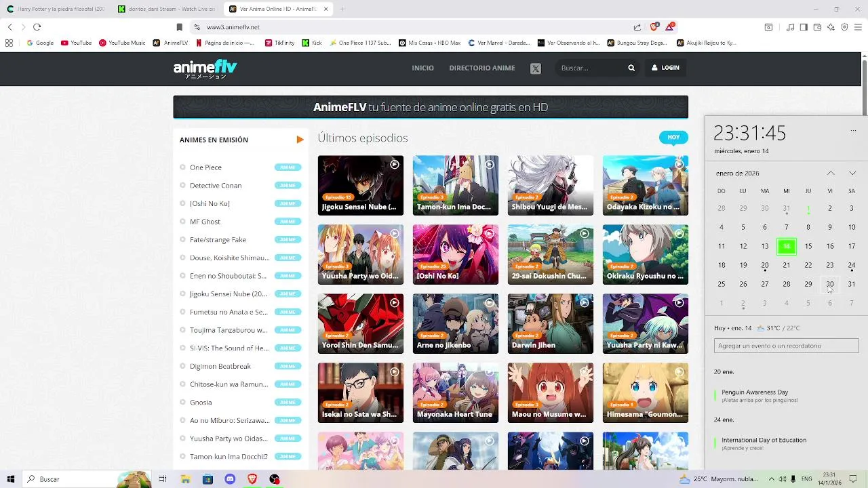Open the INICIO menu item
The width and height of the screenshot is (868, 488).
[422, 68]
